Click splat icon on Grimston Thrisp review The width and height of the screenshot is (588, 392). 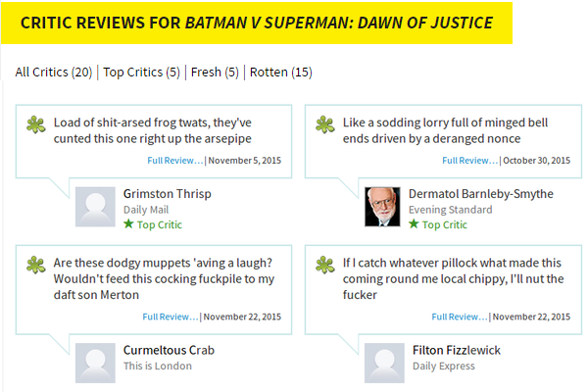tap(36, 124)
